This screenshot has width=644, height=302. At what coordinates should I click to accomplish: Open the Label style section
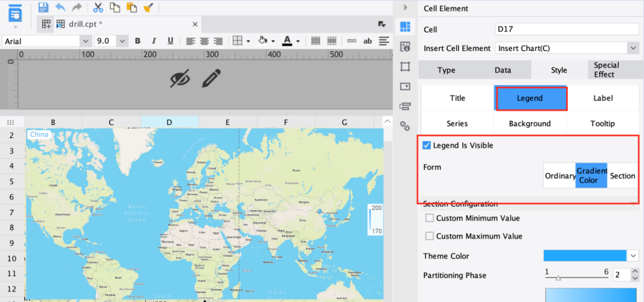pos(602,98)
